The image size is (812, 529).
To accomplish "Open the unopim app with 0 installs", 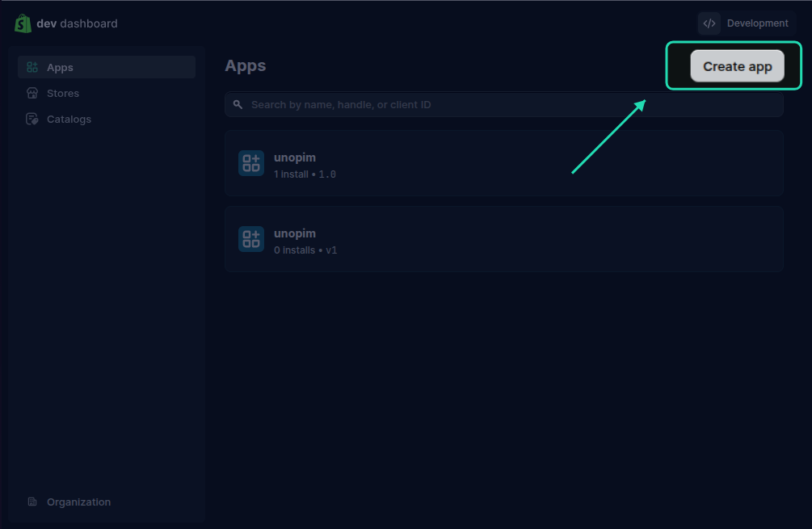I will click(x=504, y=239).
